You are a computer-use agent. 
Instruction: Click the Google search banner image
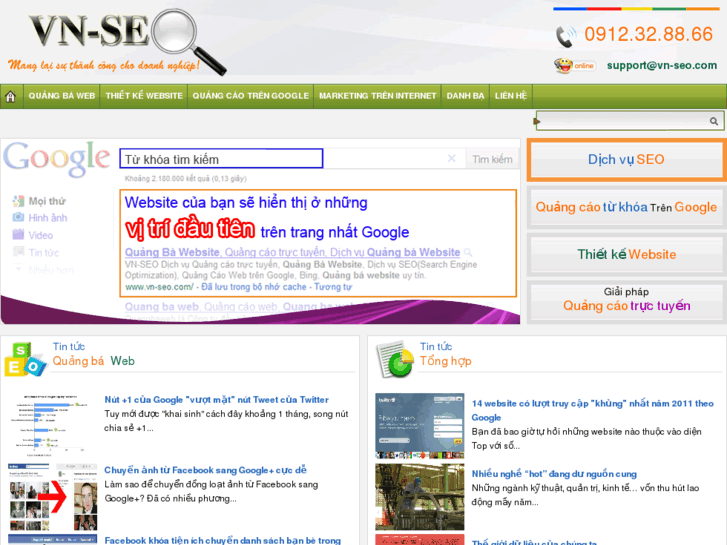[x=260, y=231]
